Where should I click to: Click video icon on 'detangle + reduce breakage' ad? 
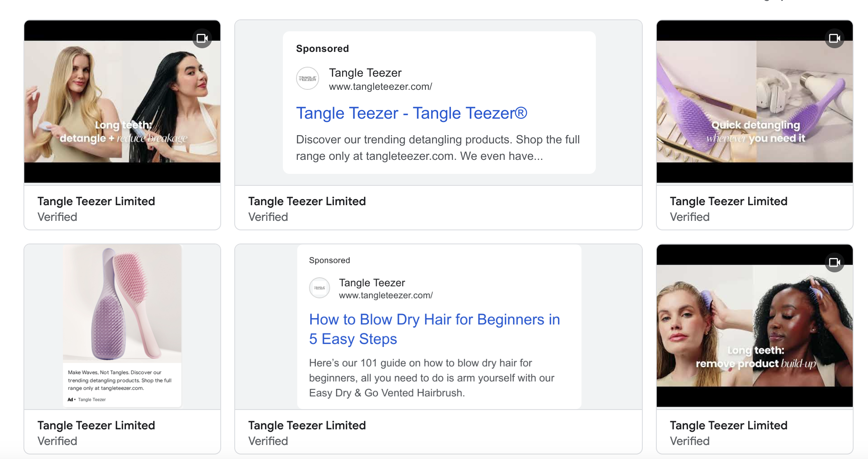pos(202,38)
